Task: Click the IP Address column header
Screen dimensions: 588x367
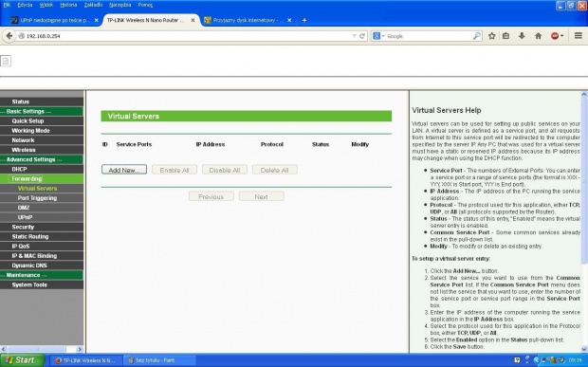Action: click(x=211, y=144)
